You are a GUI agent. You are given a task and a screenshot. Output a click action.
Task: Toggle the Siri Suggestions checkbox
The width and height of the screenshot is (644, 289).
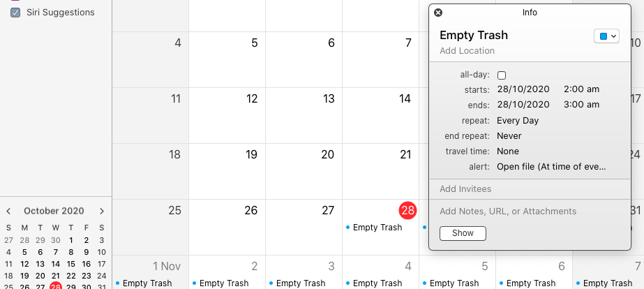pos(15,13)
